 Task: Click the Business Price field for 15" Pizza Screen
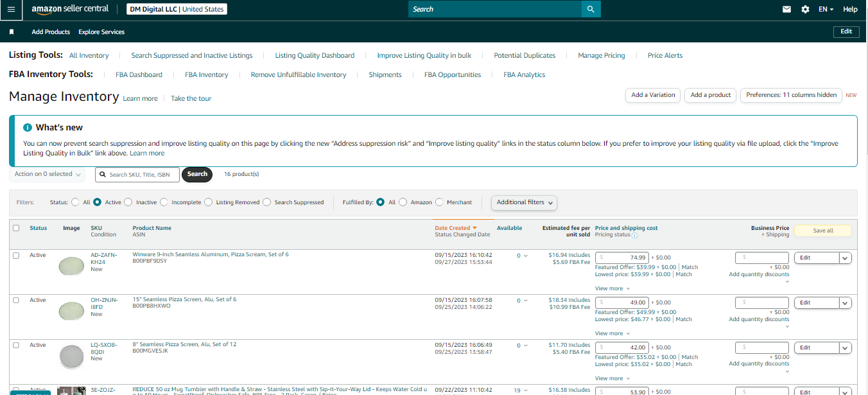pyautogui.click(x=762, y=303)
